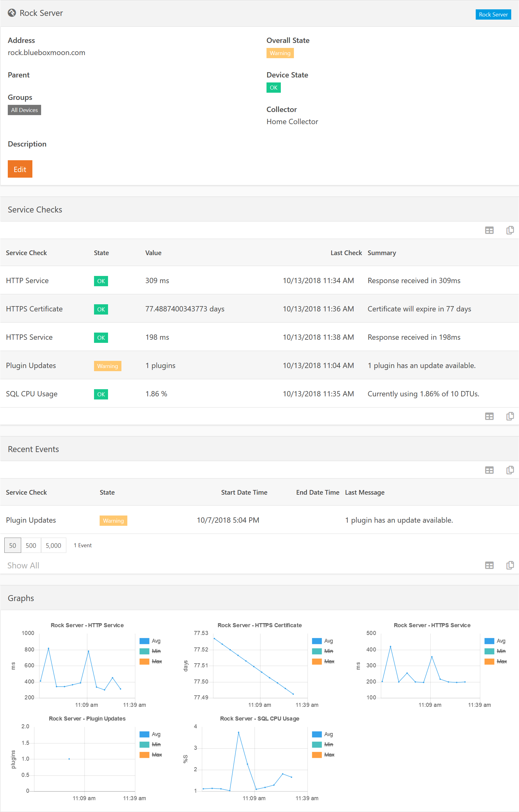Toggle Max series in Plugin Updates graph legend
The image size is (519, 812).
tap(150, 755)
